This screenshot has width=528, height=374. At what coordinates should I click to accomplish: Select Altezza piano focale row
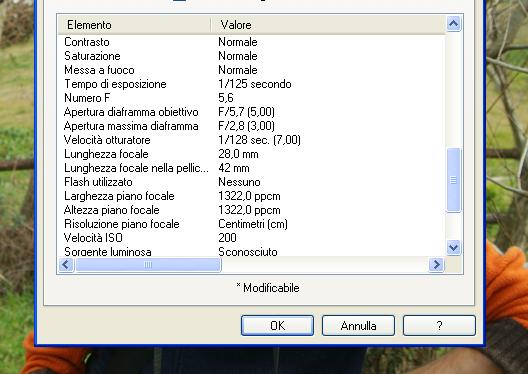(x=252, y=210)
